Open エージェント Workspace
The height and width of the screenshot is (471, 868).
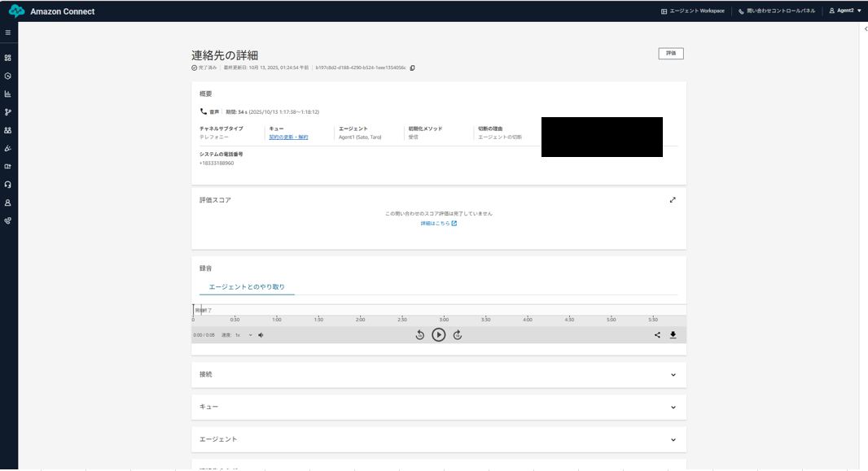click(x=692, y=11)
